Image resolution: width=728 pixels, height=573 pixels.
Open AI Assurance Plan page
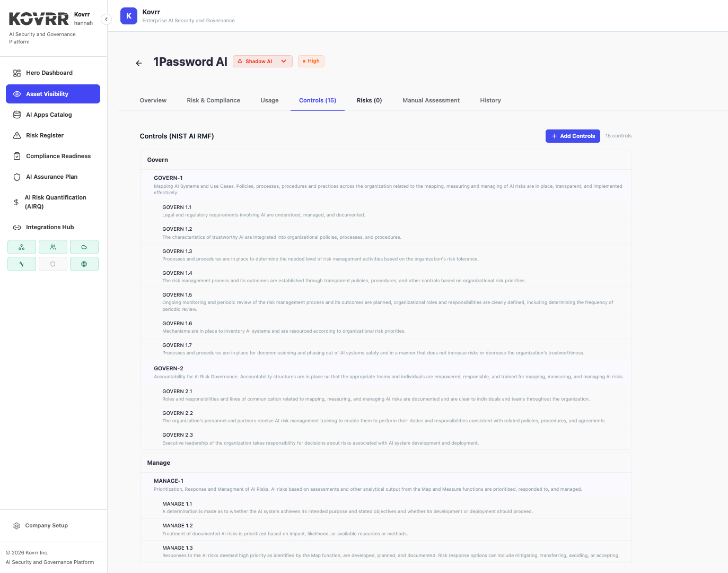tap(53, 177)
